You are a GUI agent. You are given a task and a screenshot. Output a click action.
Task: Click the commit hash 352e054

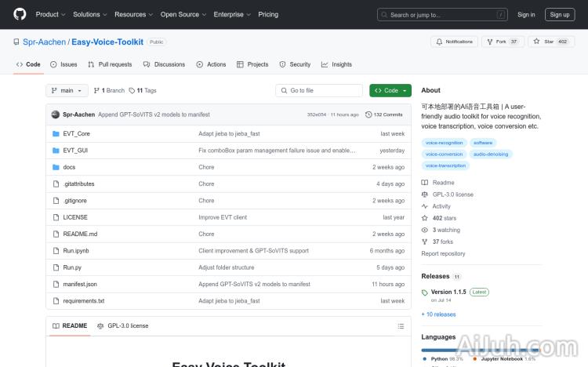pyautogui.click(x=317, y=114)
